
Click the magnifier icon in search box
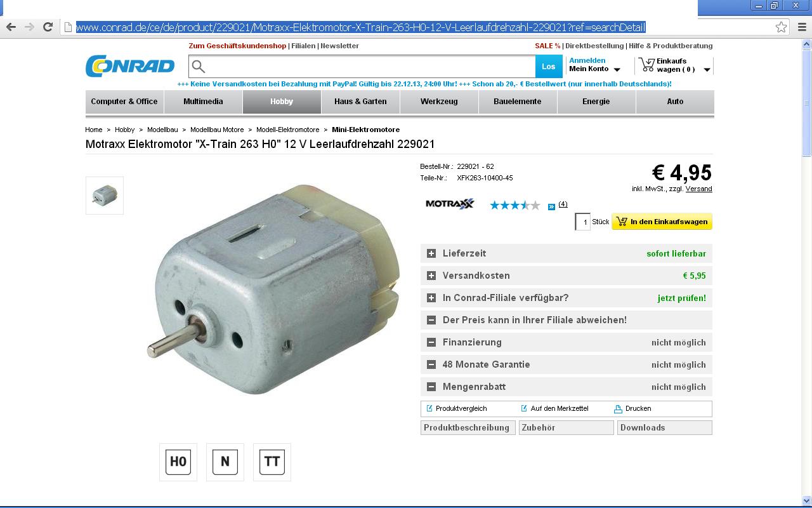pyautogui.click(x=199, y=66)
